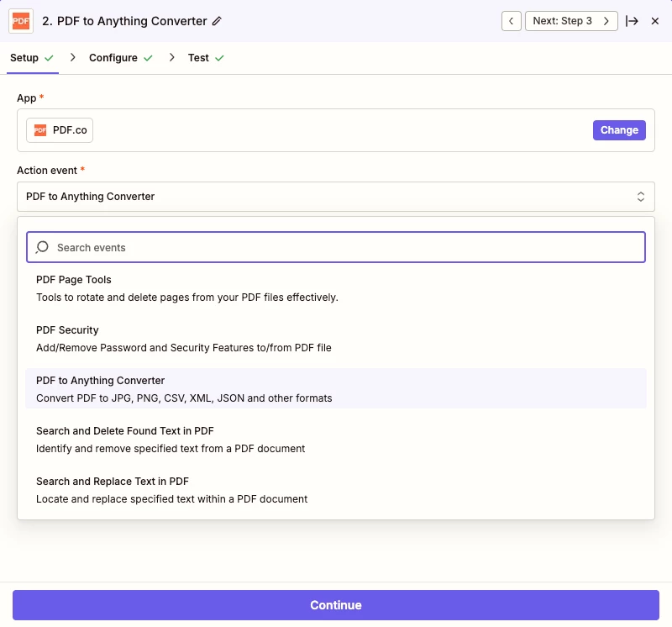Click the chevron between Configure and Test

[x=172, y=57]
